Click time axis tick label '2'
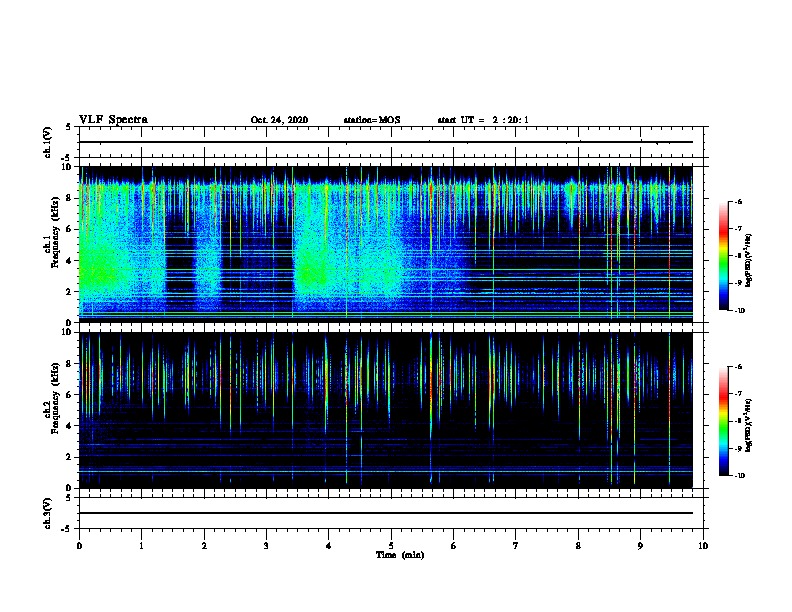 (204, 546)
